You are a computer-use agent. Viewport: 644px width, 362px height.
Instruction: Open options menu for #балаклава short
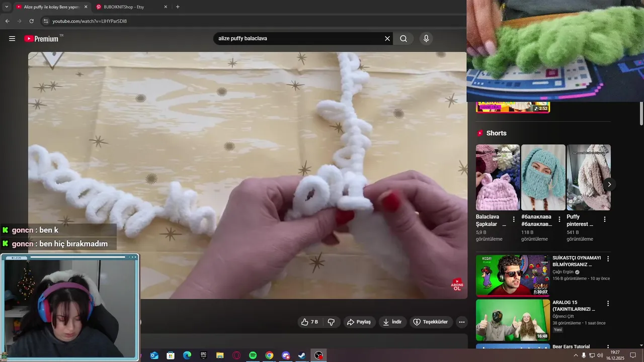pos(559,219)
